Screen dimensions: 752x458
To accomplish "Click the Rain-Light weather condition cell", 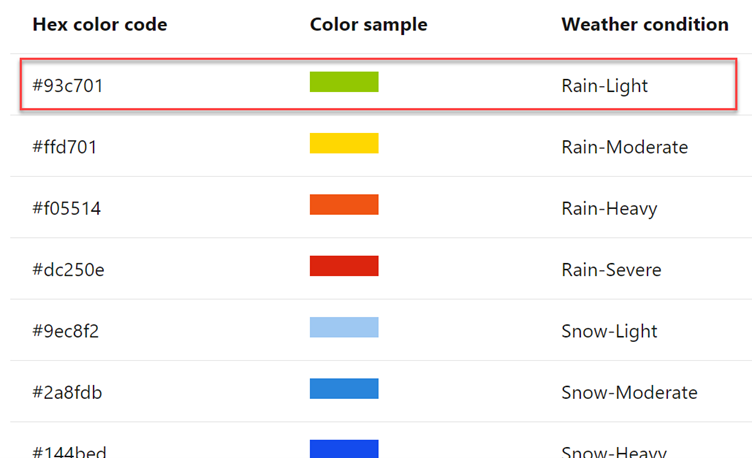I will 605,86.
